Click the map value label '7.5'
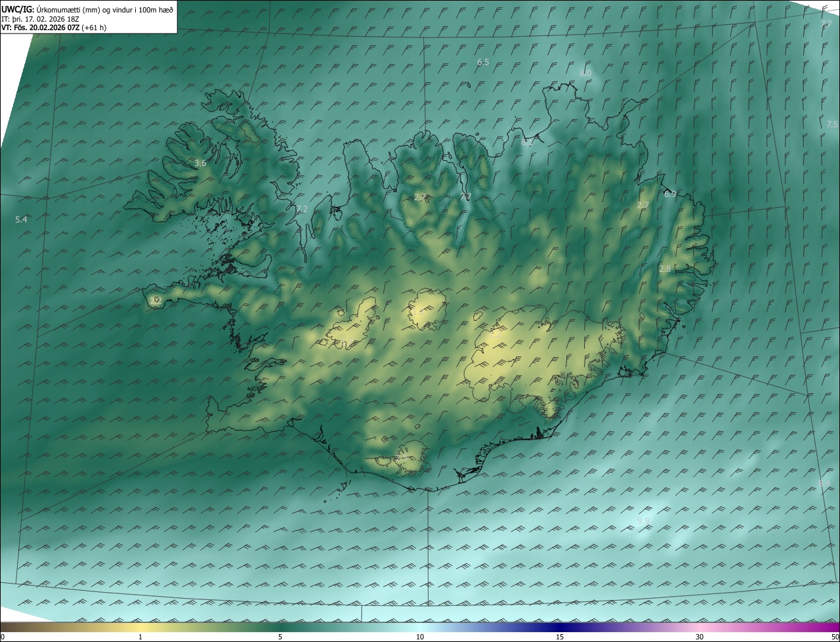The width and height of the screenshot is (840, 642). 831,125
